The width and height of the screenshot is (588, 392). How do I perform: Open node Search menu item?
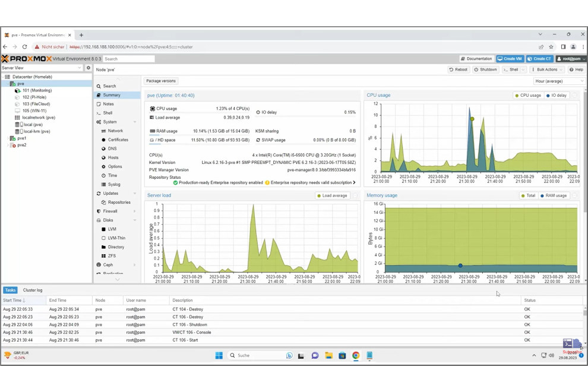tap(116, 86)
